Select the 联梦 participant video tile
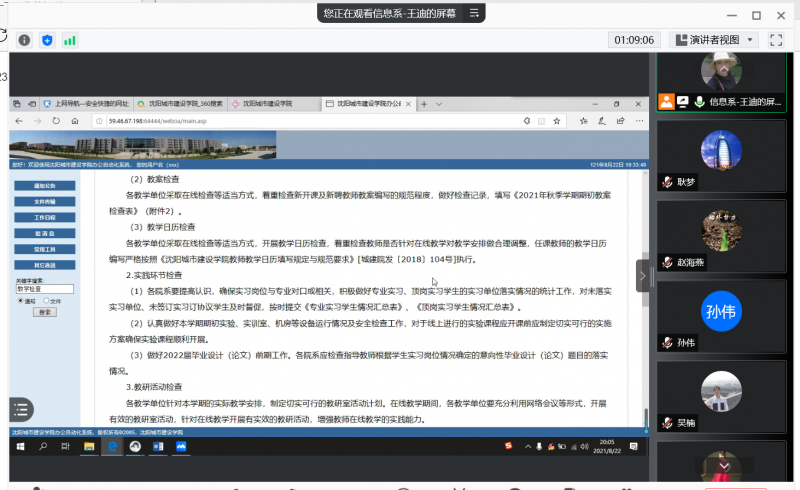 721,156
